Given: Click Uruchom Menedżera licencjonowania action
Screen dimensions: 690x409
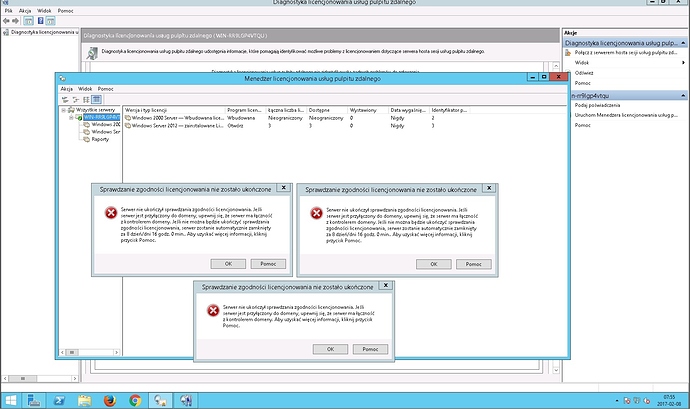Looking at the screenshot, I should click(x=626, y=115).
